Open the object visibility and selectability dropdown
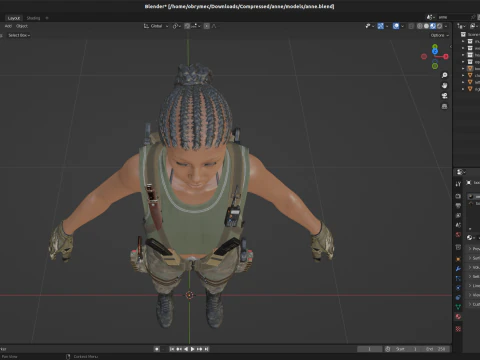The image size is (480, 360). click(x=370, y=26)
